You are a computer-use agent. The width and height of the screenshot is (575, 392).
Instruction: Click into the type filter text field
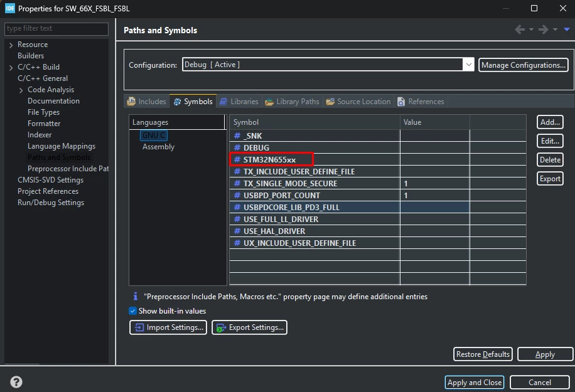pos(56,29)
